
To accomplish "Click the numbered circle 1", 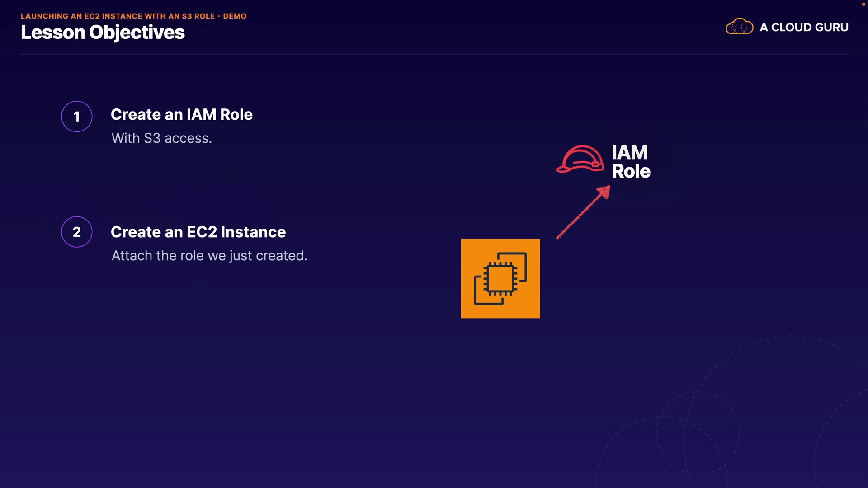I will (77, 117).
